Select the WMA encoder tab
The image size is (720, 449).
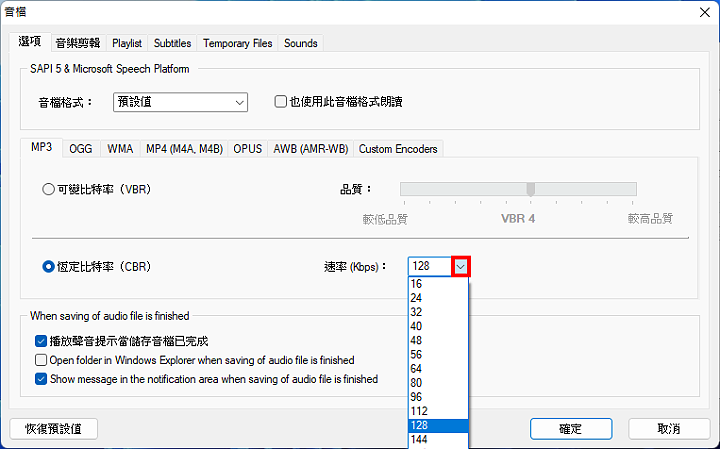coord(120,149)
